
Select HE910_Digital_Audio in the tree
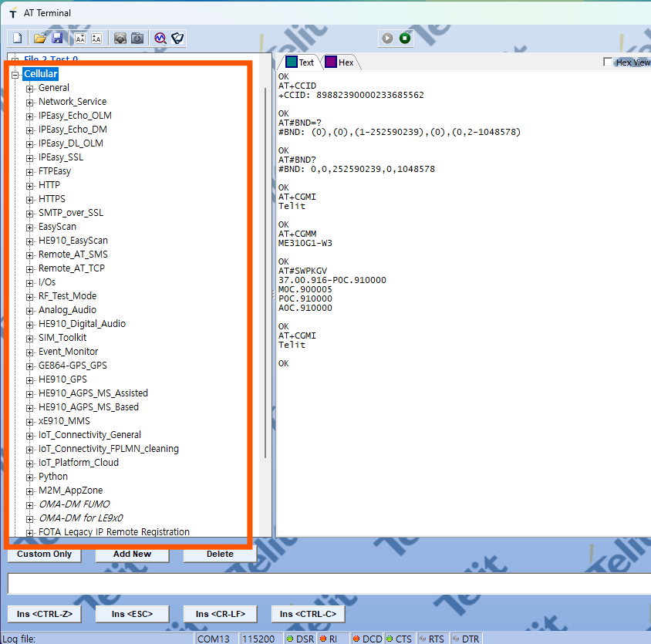click(83, 323)
